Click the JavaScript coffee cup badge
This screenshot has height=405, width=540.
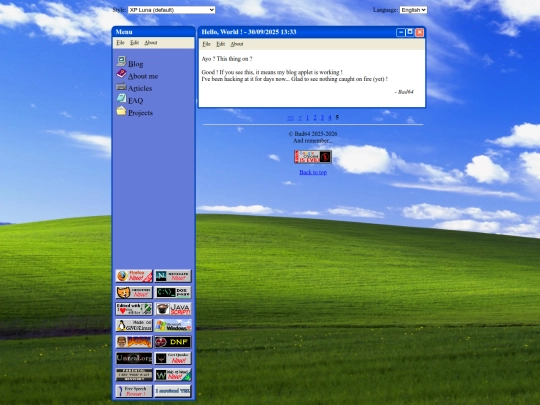[173, 309]
